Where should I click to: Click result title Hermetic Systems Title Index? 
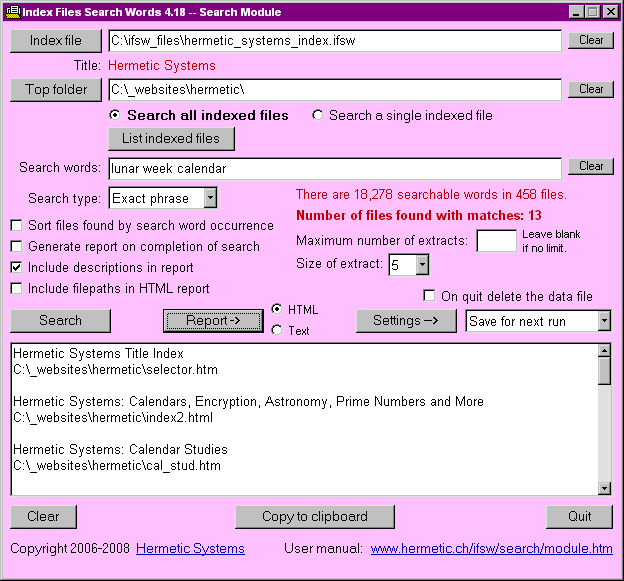click(98, 353)
